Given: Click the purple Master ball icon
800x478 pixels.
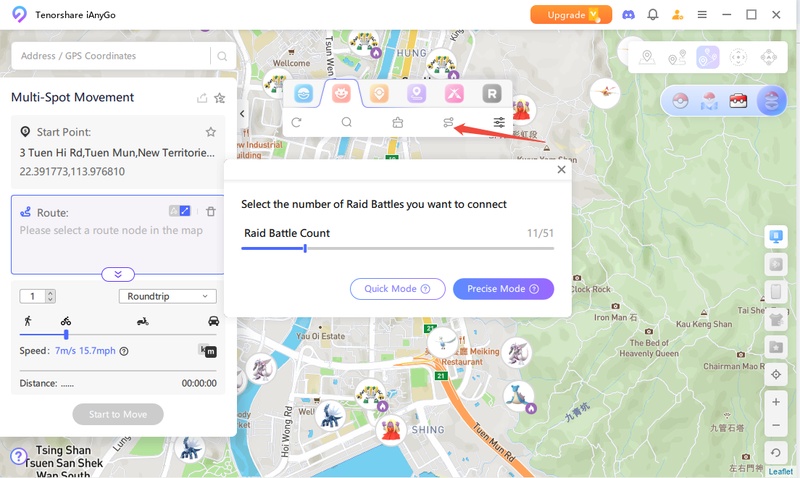Looking at the screenshot, I should click(771, 100).
